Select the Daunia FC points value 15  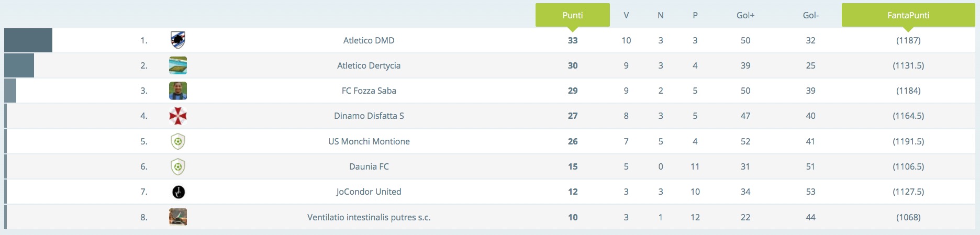(573, 166)
